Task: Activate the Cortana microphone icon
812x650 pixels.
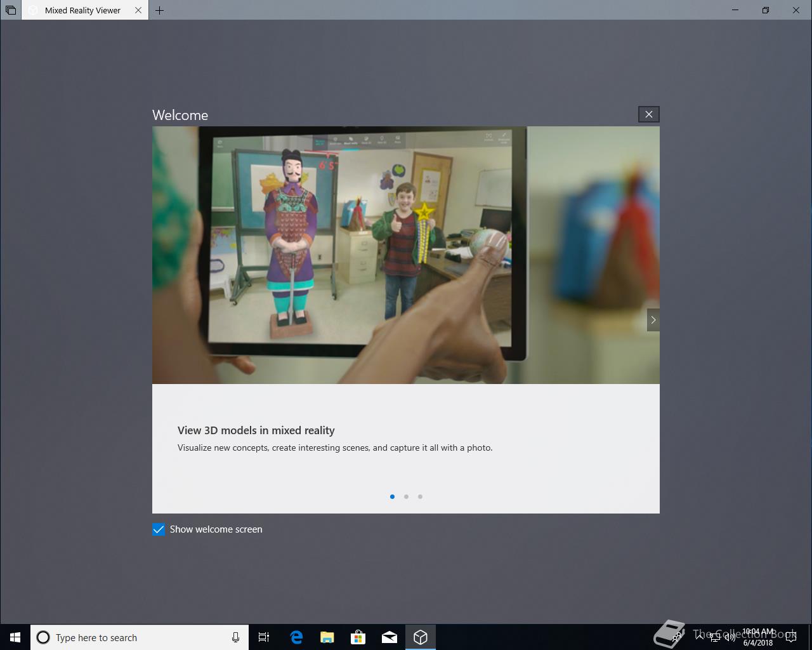Action: (x=235, y=637)
